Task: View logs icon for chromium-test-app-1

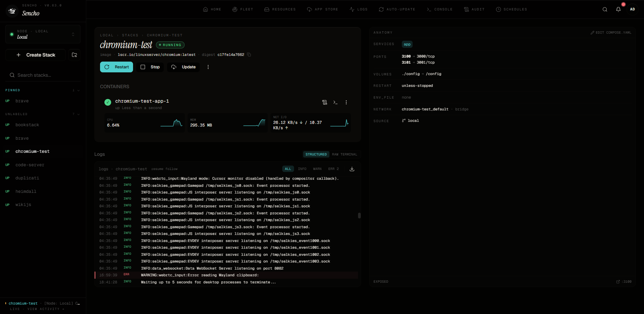Action: click(325, 102)
